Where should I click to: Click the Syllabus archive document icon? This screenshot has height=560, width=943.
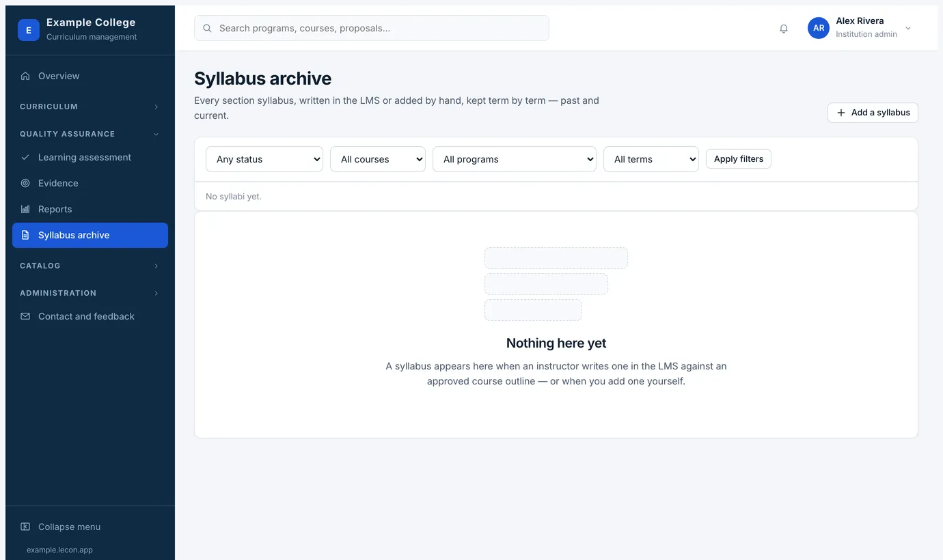click(x=25, y=235)
